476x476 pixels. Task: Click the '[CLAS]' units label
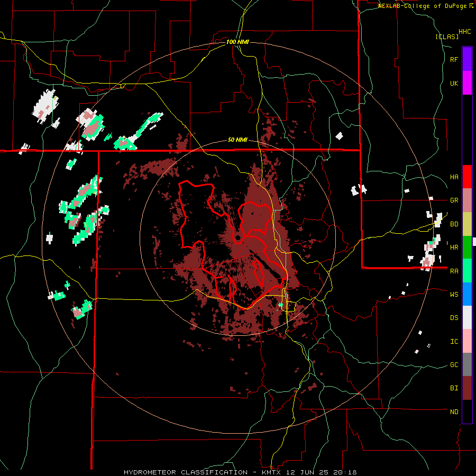point(447,36)
